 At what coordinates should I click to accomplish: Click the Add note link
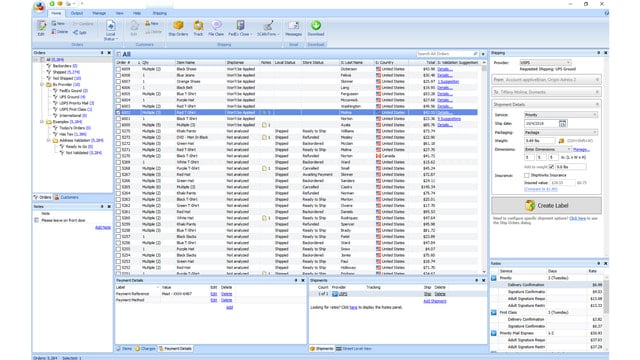[103, 228]
